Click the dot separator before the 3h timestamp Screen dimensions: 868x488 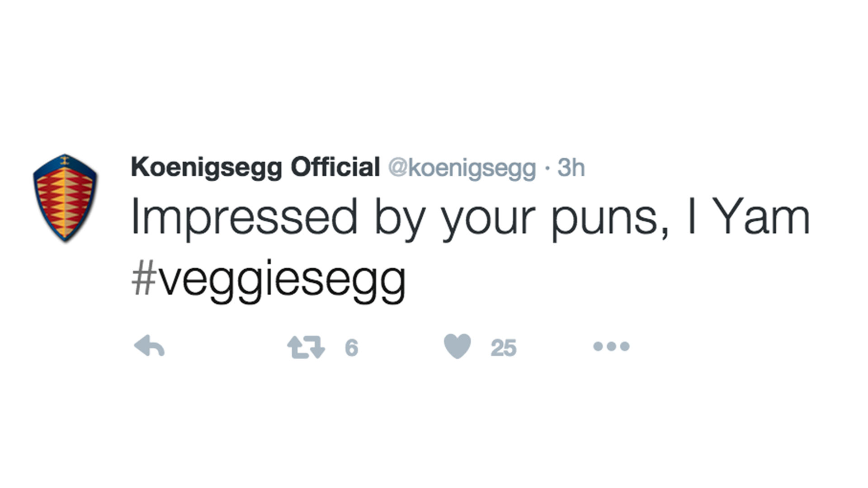[x=547, y=169]
